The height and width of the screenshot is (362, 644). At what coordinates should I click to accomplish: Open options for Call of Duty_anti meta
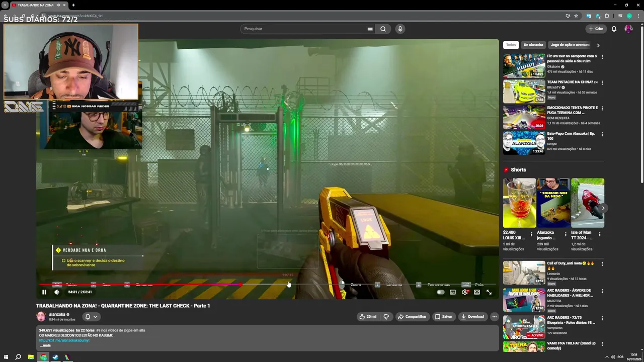(602, 264)
